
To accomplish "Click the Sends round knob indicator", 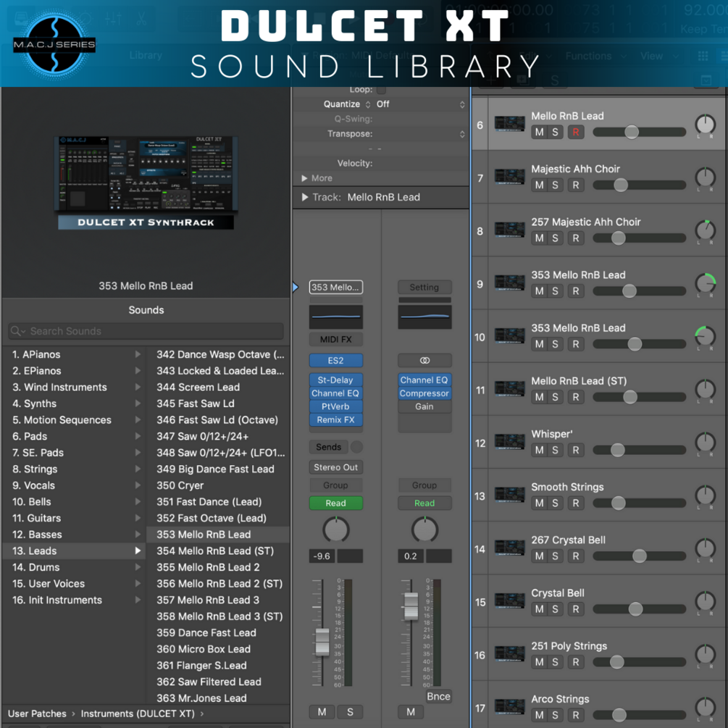I will [356, 447].
